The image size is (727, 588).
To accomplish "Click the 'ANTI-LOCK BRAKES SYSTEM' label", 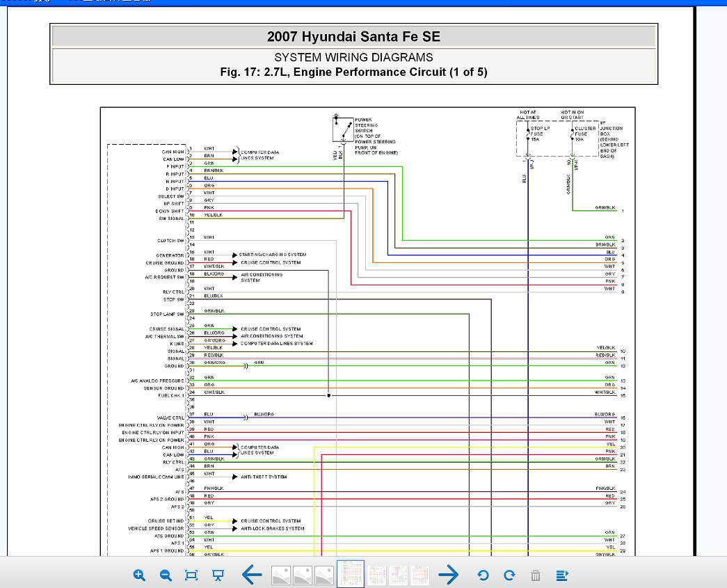I will tap(273, 528).
